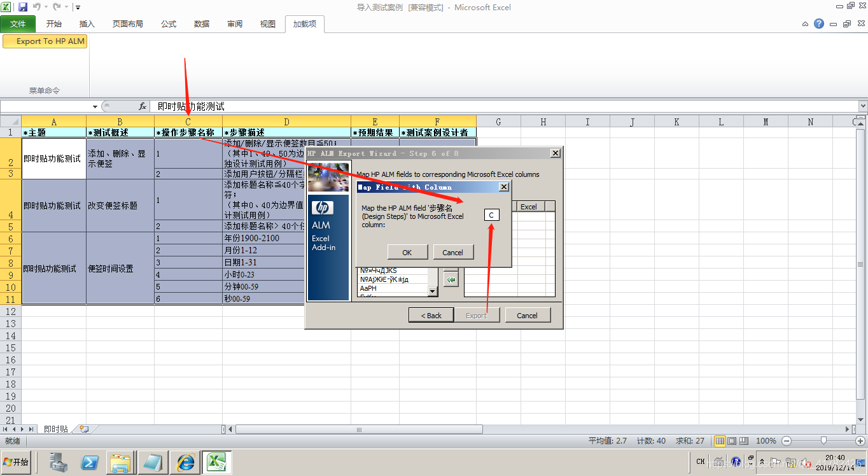Screen dimensions: 868x476
Task: Select Normal view icon in status bar
Action: (x=720, y=441)
